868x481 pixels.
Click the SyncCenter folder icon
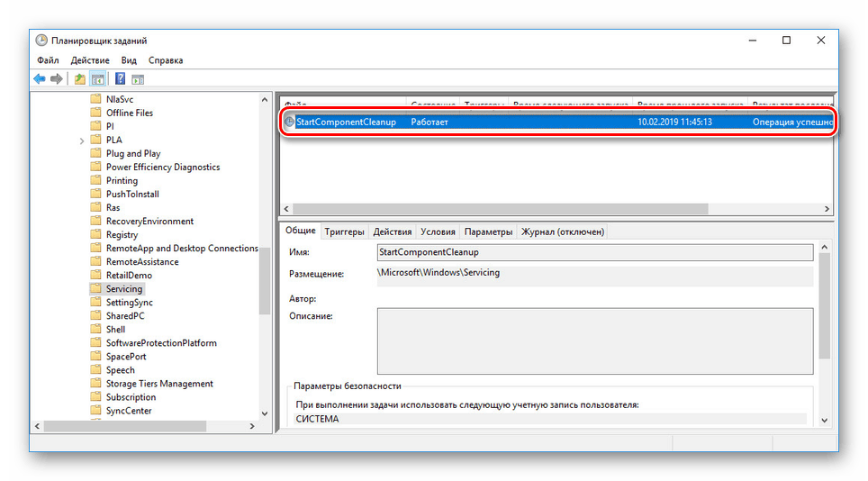click(x=95, y=411)
